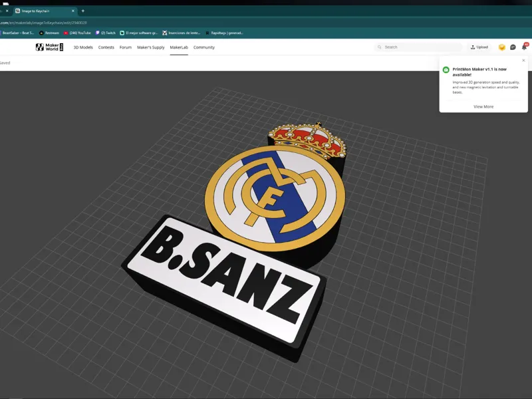Open Maker's Supply in navigation
The height and width of the screenshot is (399, 532).
(x=151, y=47)
